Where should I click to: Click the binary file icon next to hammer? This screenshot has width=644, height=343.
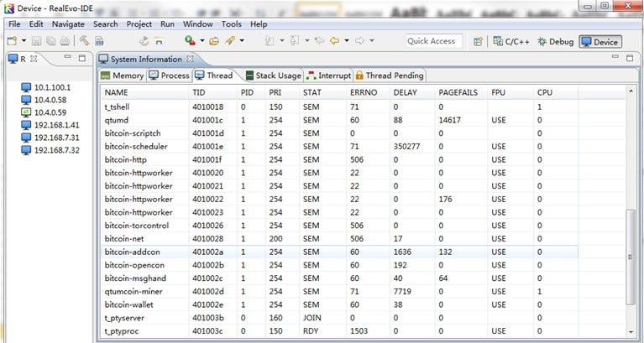[x=99, y=41]
